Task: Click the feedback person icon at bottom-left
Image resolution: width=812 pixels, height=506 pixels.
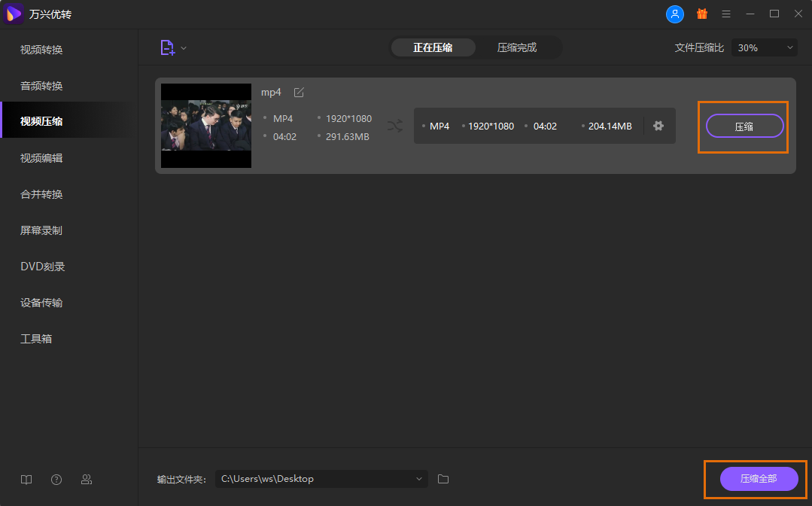Action: point(87,480)
